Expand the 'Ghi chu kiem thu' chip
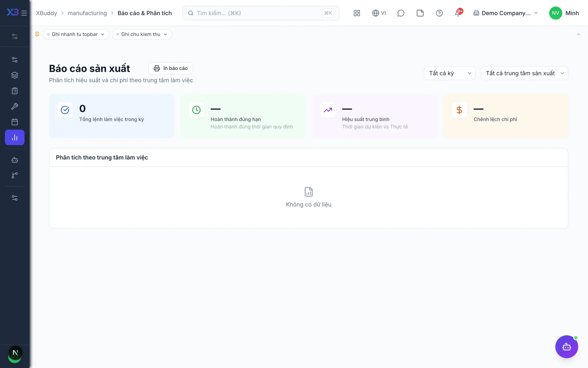The image size is (588, 368). (142, 34)
